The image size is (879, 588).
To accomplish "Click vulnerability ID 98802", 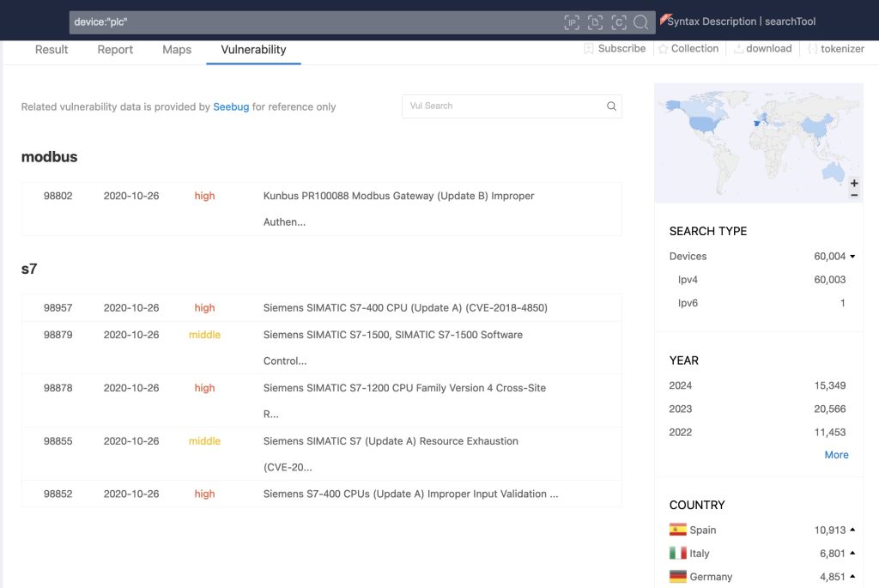I will click(x=58, y=196).
